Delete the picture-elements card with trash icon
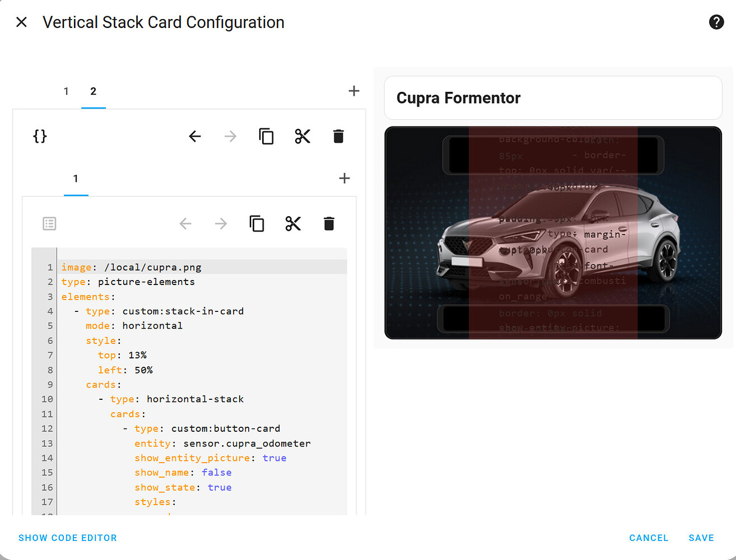The width and height of the screenshot is (736, 560). (x=329, y=223)
